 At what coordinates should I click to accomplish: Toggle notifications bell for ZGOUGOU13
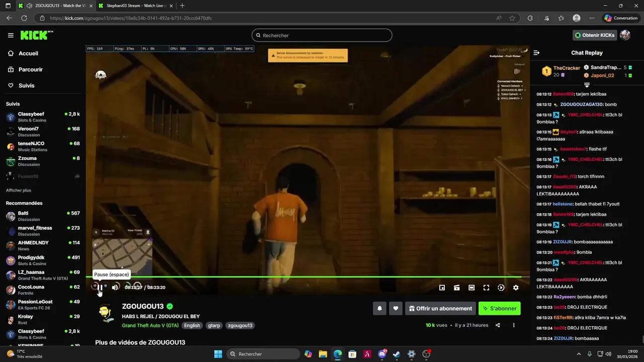[x=380, y=309]
